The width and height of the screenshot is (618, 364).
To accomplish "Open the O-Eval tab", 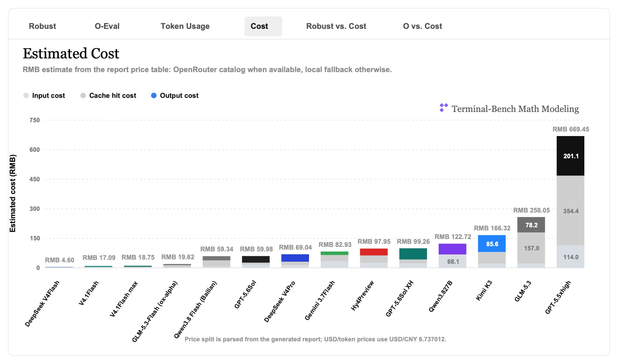I will tap(107, 26).
